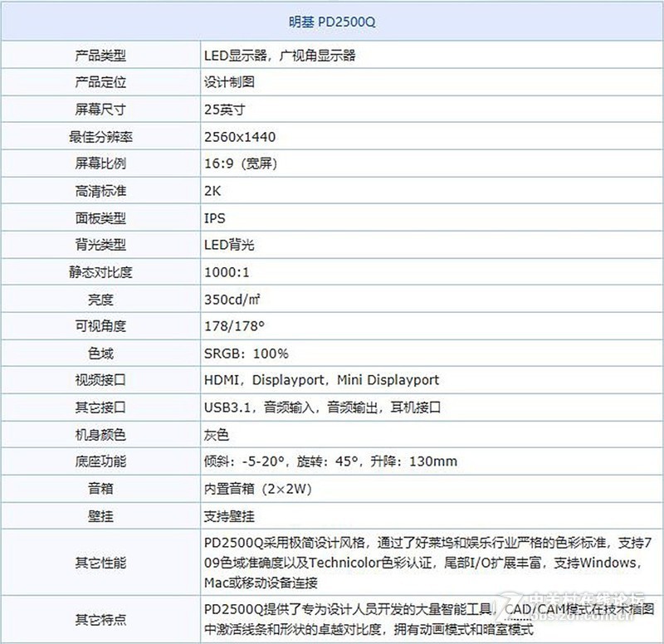Click the 25英寸 screen size value

221,109
